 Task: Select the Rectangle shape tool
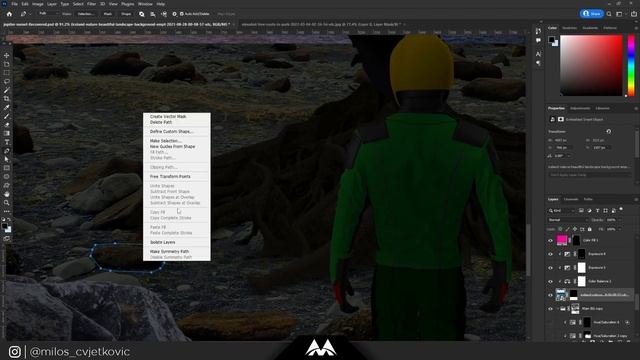(7, 168)
